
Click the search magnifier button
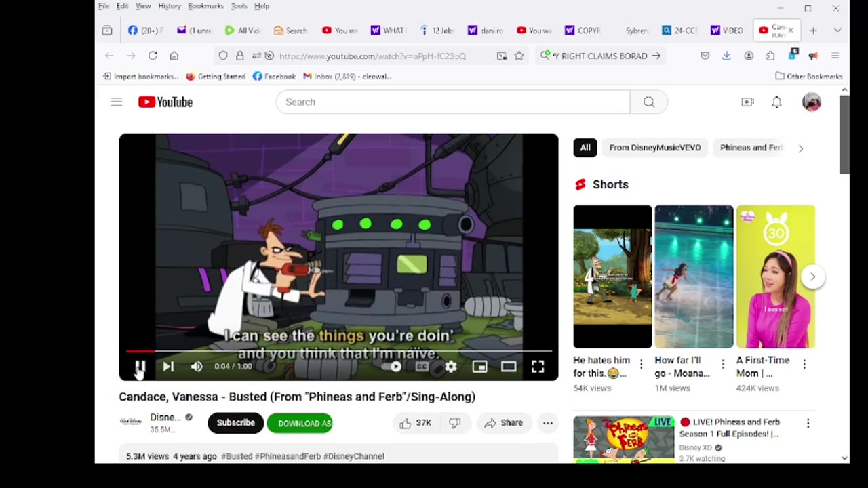tap(649, 102)
